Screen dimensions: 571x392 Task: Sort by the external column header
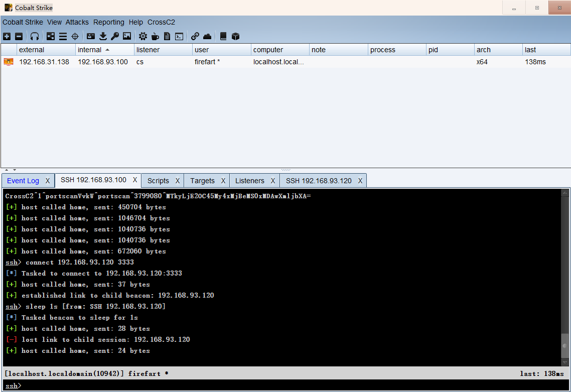46,50
